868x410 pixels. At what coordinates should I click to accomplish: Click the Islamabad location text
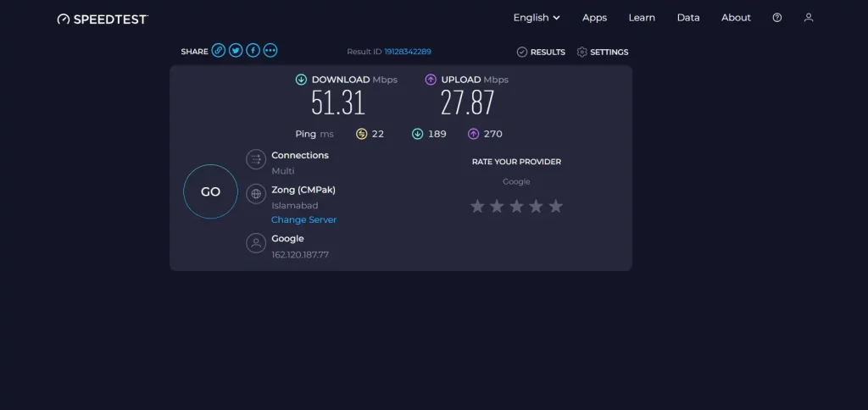(x=294, y=205)
